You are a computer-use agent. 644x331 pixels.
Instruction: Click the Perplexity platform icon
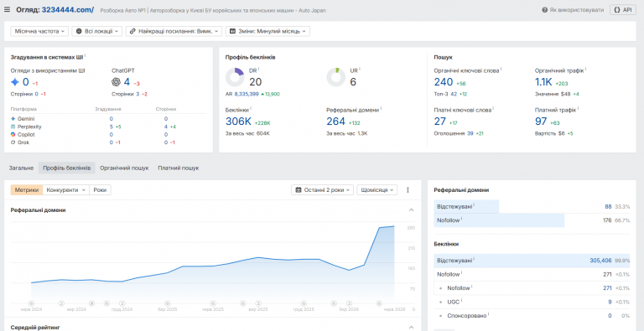[13, 127]
